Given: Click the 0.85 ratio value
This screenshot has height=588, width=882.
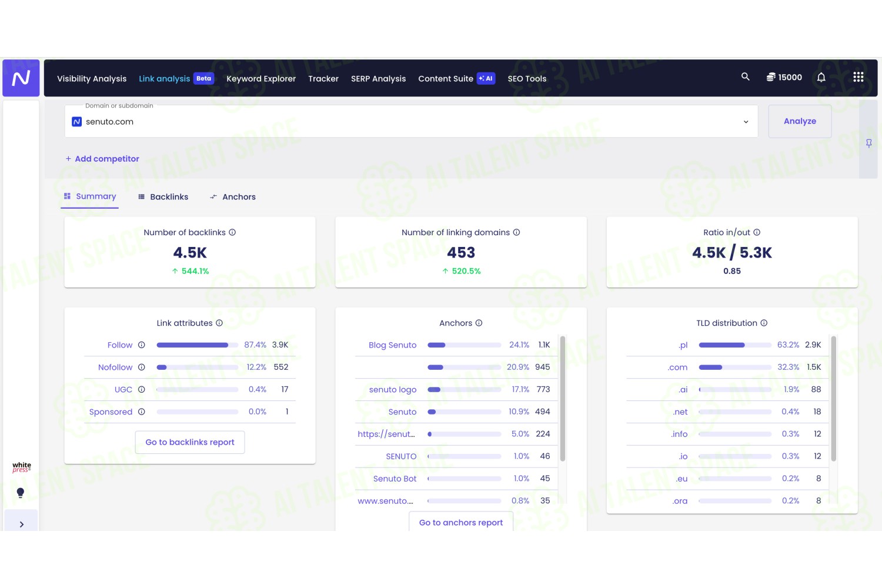Looking at the screenshot, I should coord(732,271).
